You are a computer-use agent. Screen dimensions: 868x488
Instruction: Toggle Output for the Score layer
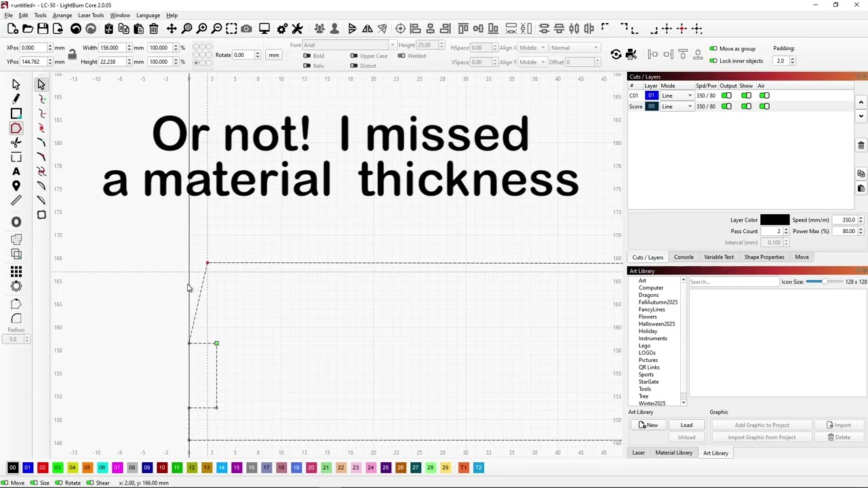(726, 106)
